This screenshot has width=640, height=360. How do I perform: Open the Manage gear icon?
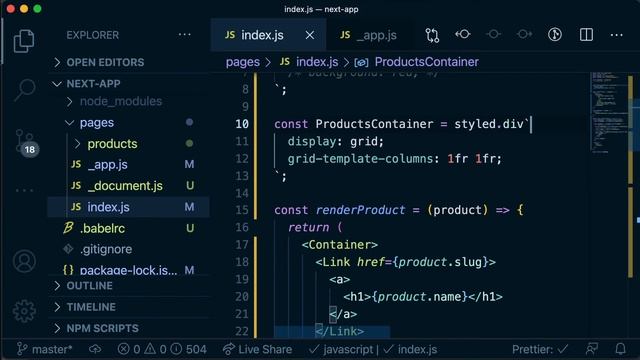[24, 311]
